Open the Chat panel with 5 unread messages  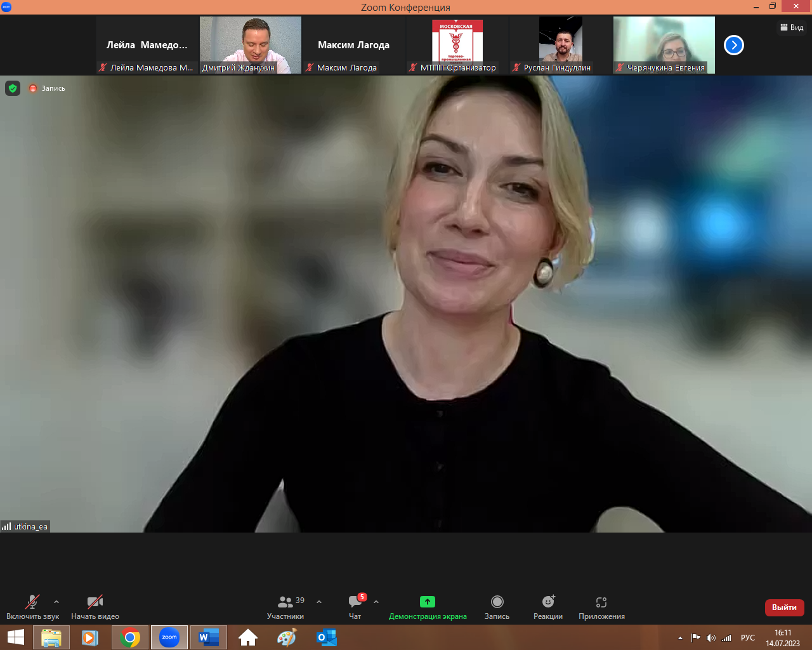(355, 602)
